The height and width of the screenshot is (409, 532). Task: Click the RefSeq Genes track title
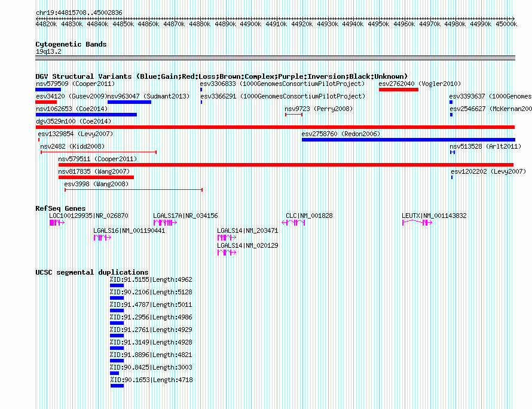(60, 208)
